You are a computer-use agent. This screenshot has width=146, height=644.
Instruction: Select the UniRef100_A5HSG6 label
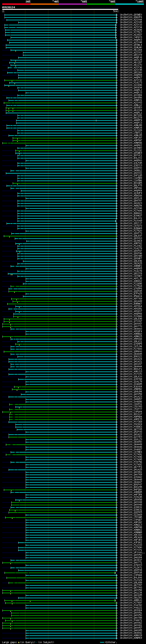(x=131, y=339)
